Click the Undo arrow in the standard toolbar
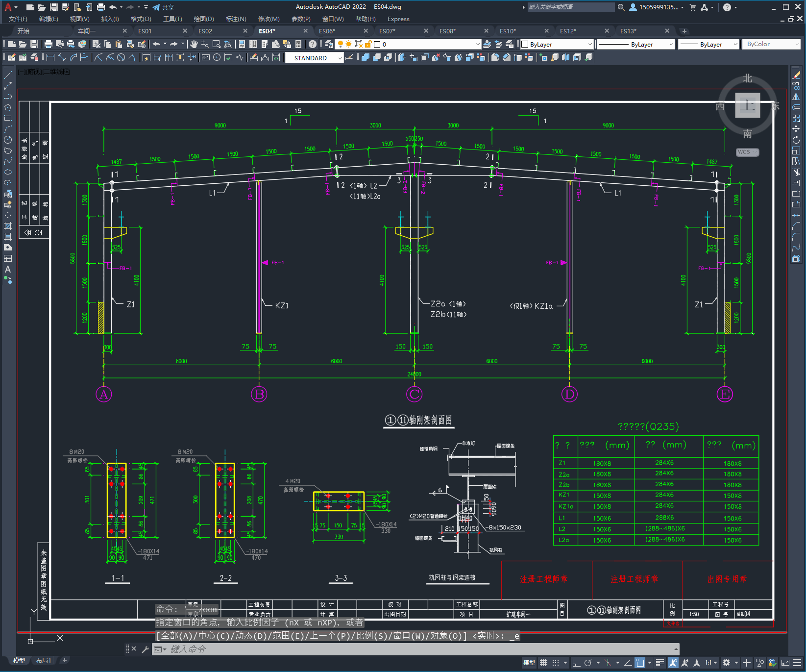Viewport: 806px width, 672px height. 156,44
